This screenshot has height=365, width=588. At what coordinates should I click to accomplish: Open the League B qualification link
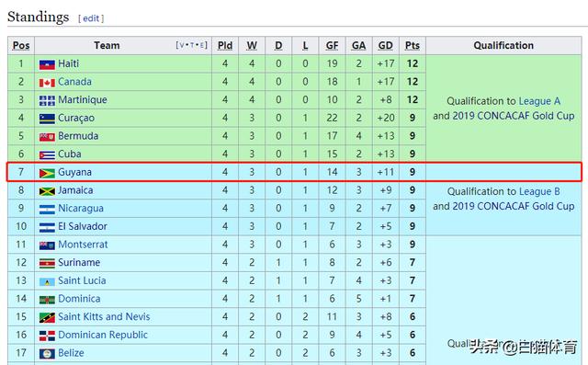pos(539,191)
